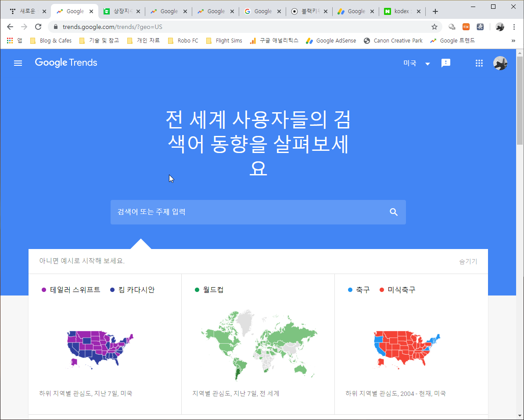Open the Blog & Cafes bookmark folder
Screen dimensions: 524x420
click(x=51, y=41)
